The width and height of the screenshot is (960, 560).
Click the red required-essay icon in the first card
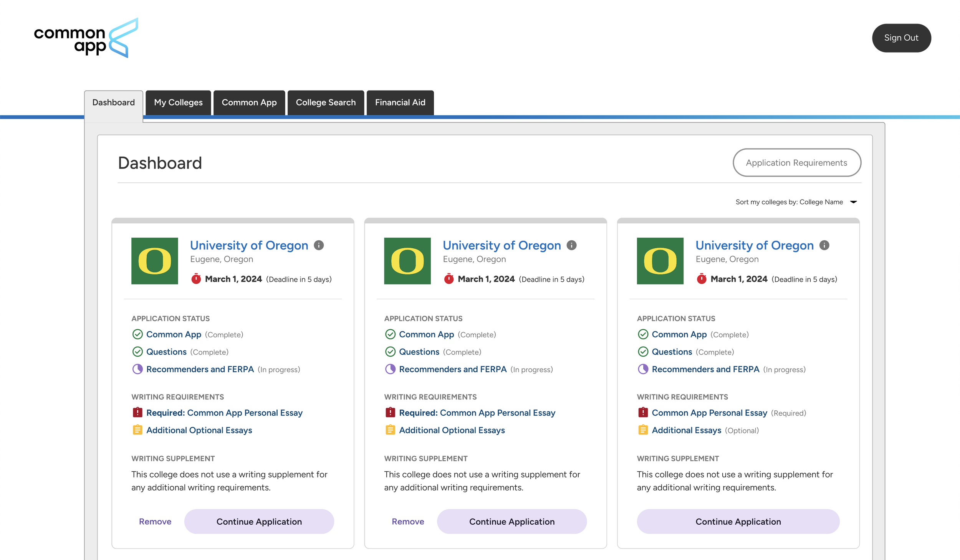(137, 413)
